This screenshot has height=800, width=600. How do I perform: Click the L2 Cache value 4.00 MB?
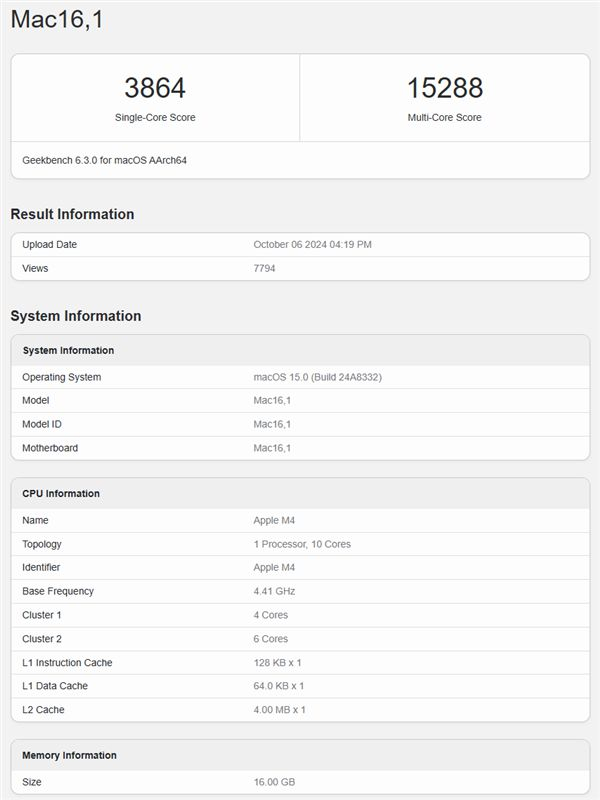coord(279,710)
